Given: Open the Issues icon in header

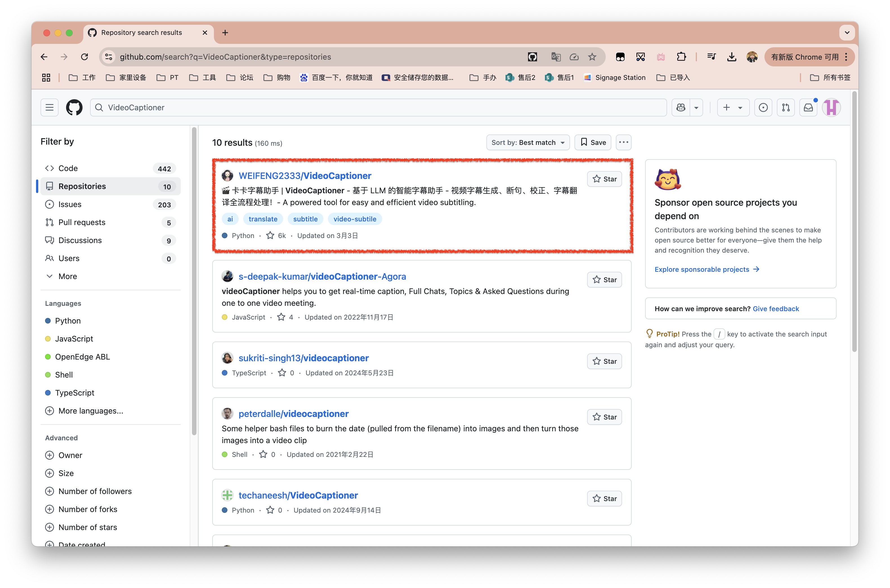Looking at the screenshot, I should (763, 108).
